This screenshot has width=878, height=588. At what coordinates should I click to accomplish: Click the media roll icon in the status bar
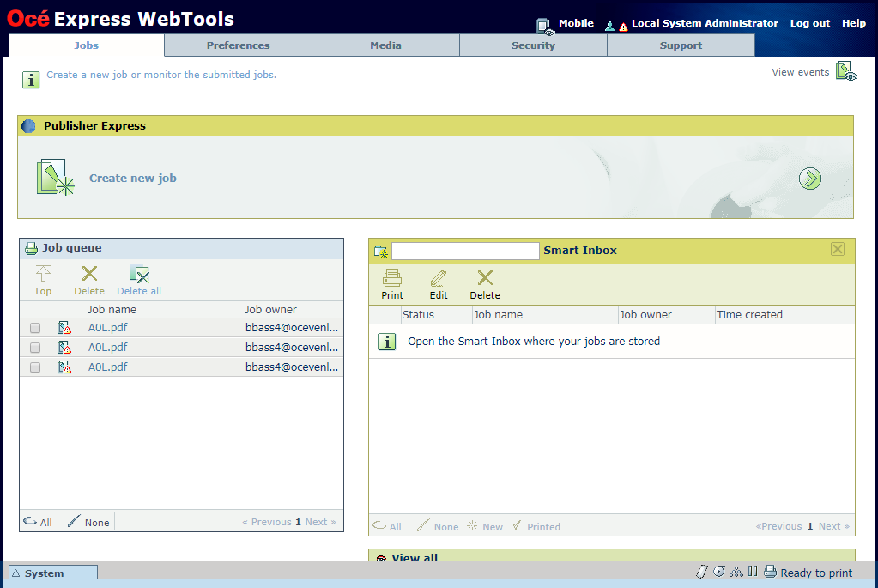(719, 571)
